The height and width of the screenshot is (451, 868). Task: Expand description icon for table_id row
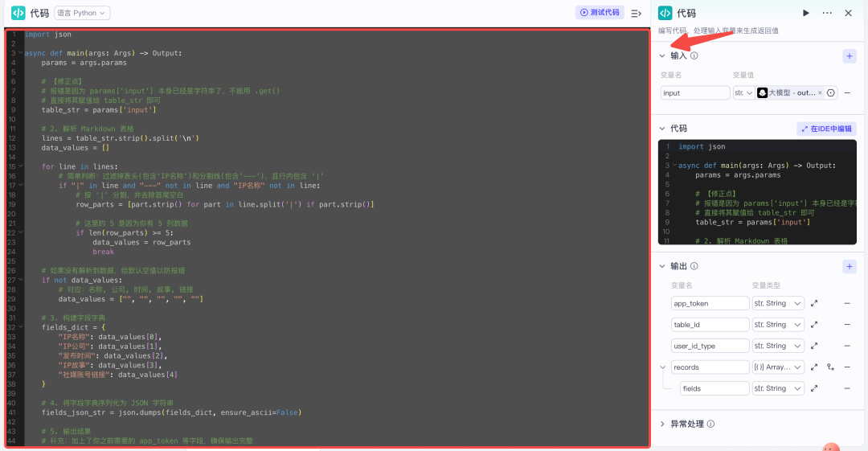(813, 325)
